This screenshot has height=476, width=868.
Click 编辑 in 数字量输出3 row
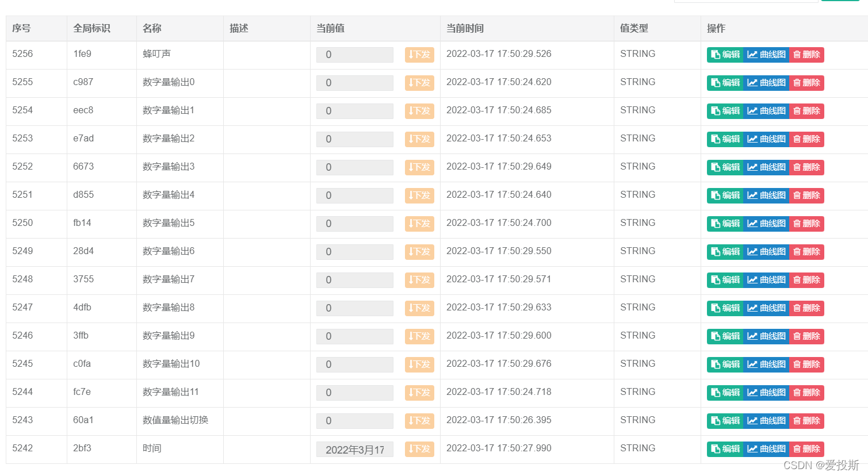tap(725, 167)
